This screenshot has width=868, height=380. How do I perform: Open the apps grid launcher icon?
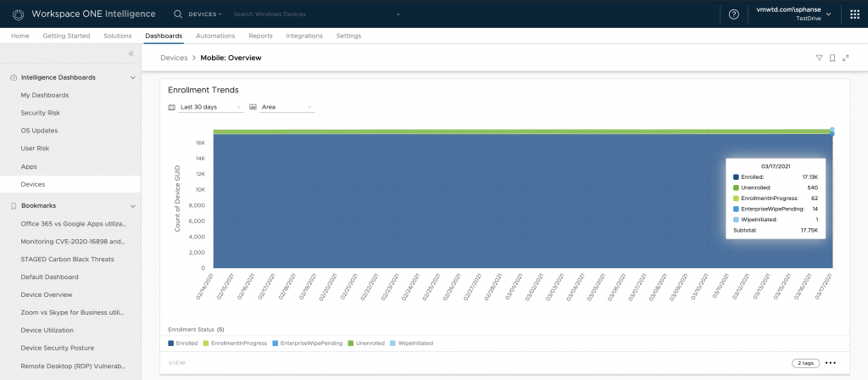(854, 14)
